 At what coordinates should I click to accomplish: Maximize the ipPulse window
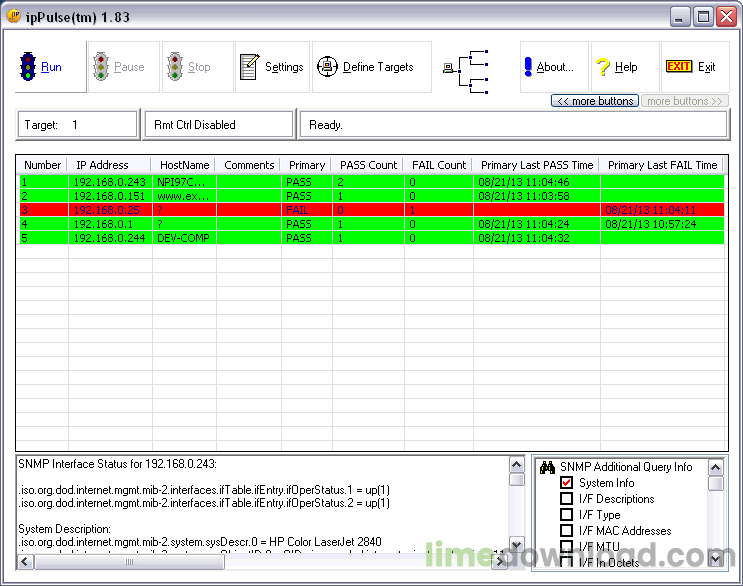tap(704, 17)
